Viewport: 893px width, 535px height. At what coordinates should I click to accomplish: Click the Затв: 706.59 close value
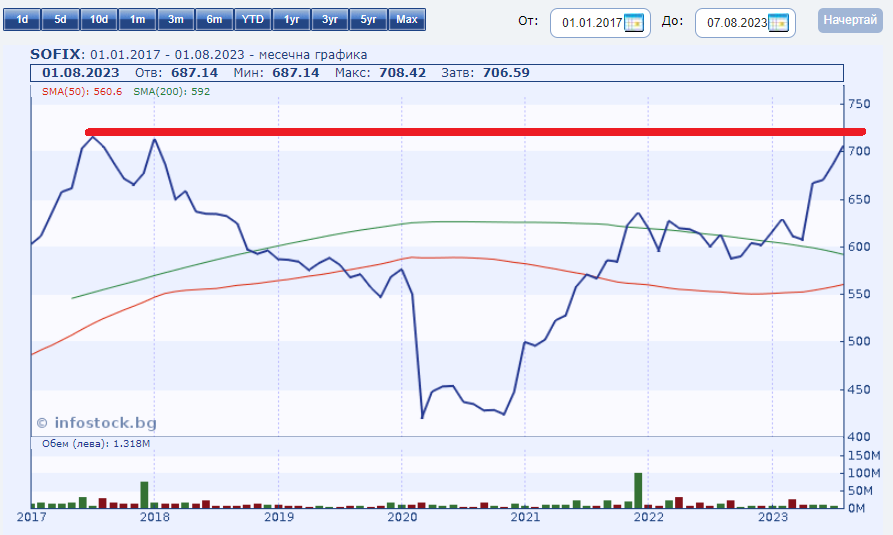click(x=485, y=73)
